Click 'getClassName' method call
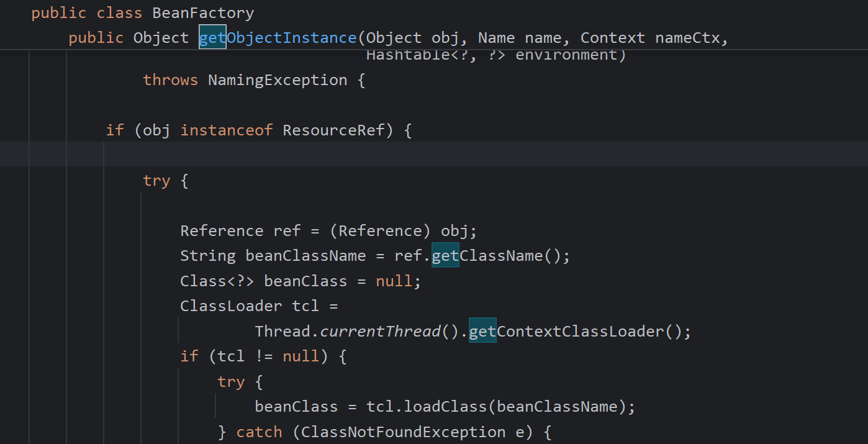Image resolution: width=868 pixels, height=444 pixels. (487, 256)
